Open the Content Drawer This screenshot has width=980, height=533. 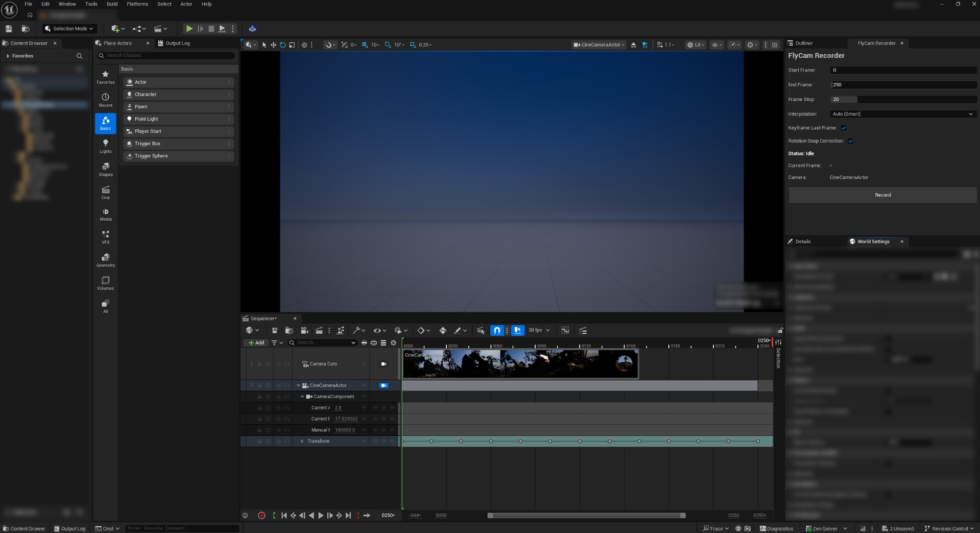(24, 528)
